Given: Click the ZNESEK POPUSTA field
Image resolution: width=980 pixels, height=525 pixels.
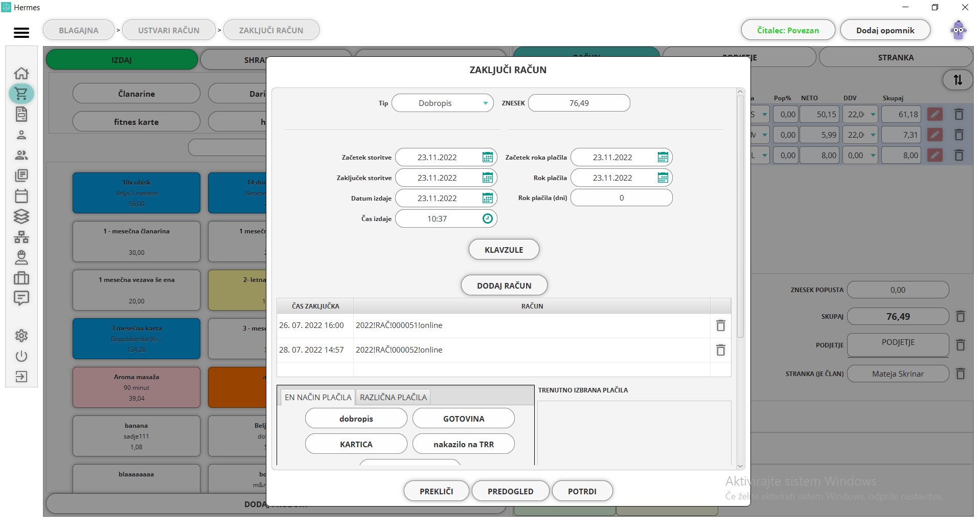Looking at the screenshot, I should [898, 290].
